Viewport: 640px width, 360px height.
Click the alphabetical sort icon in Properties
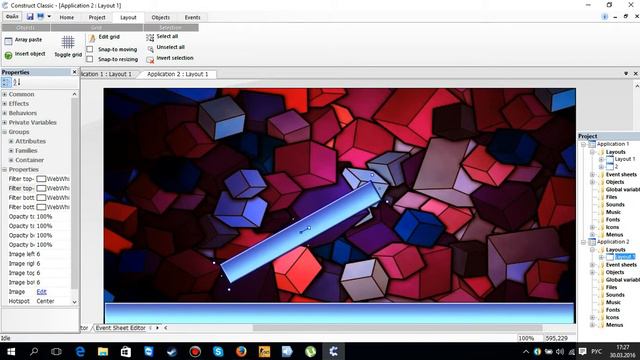coord(17,82)
